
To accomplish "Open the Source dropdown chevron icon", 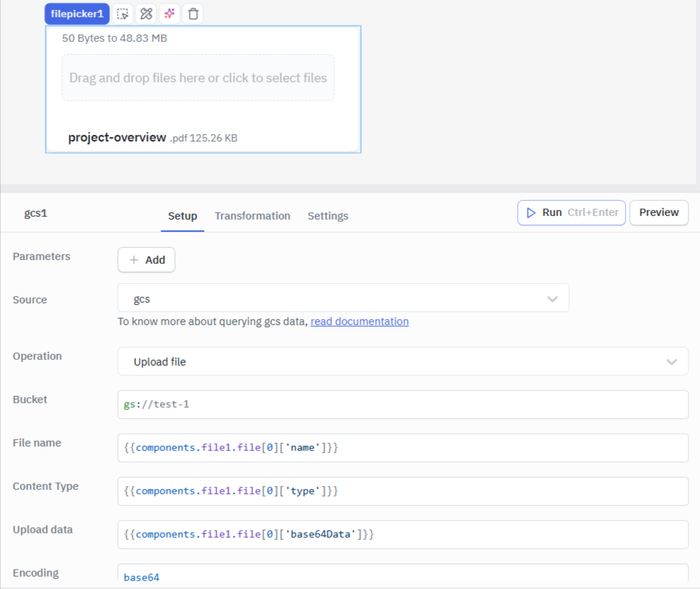I will pyautogui.click(x=552, y=298).
